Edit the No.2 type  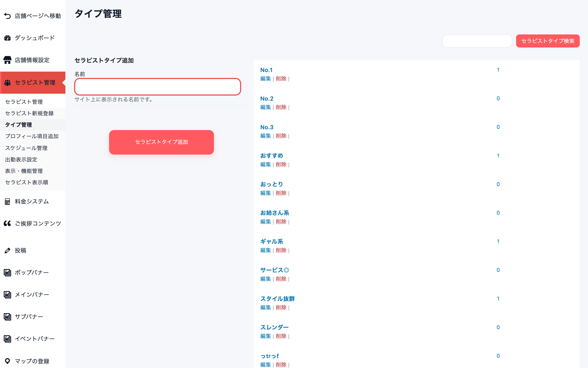click(265, 107)
